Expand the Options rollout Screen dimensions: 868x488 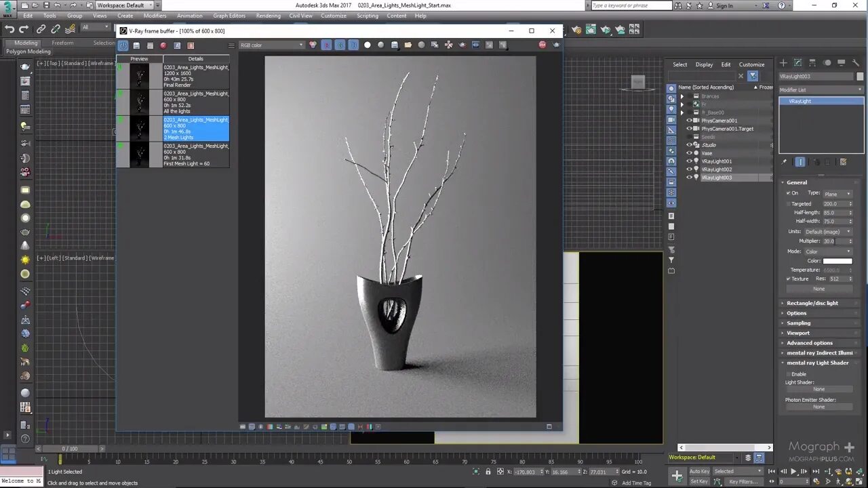(797, 313)
